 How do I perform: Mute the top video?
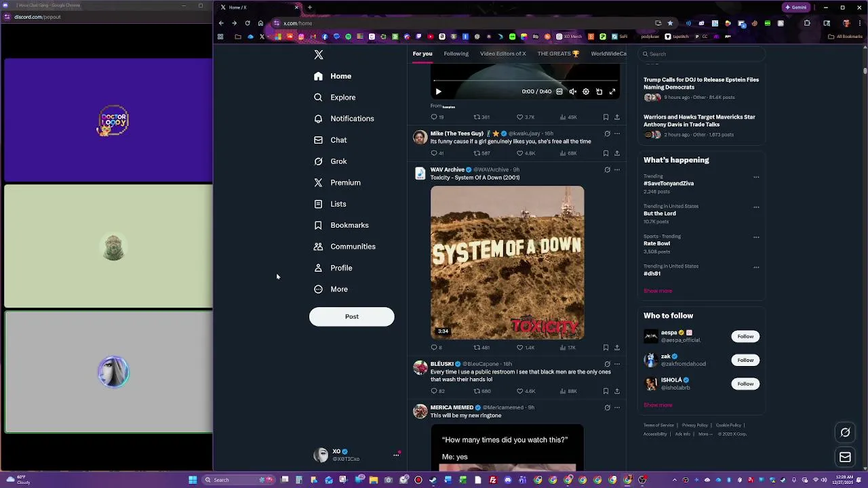pyautogui.click(x=572, y=91)
